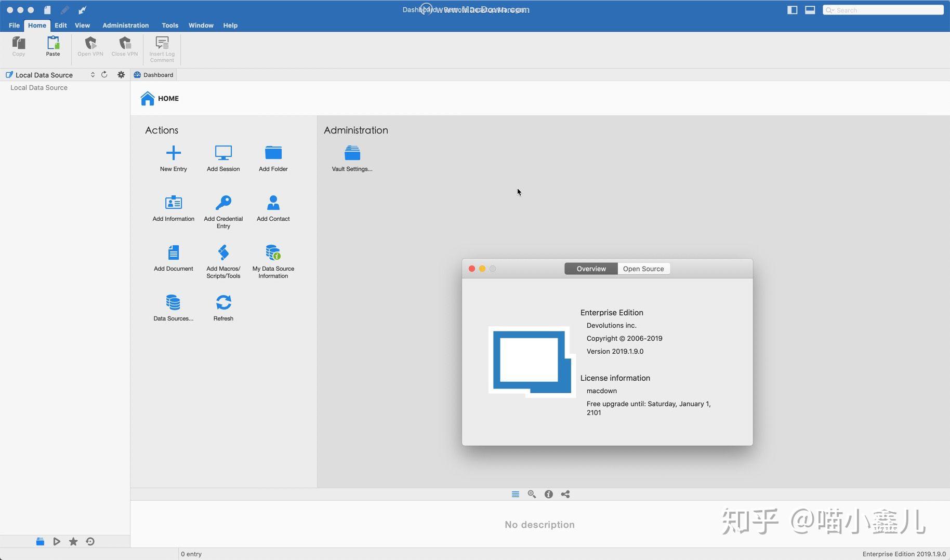Open Vault Settings icon

click(352, 153)
